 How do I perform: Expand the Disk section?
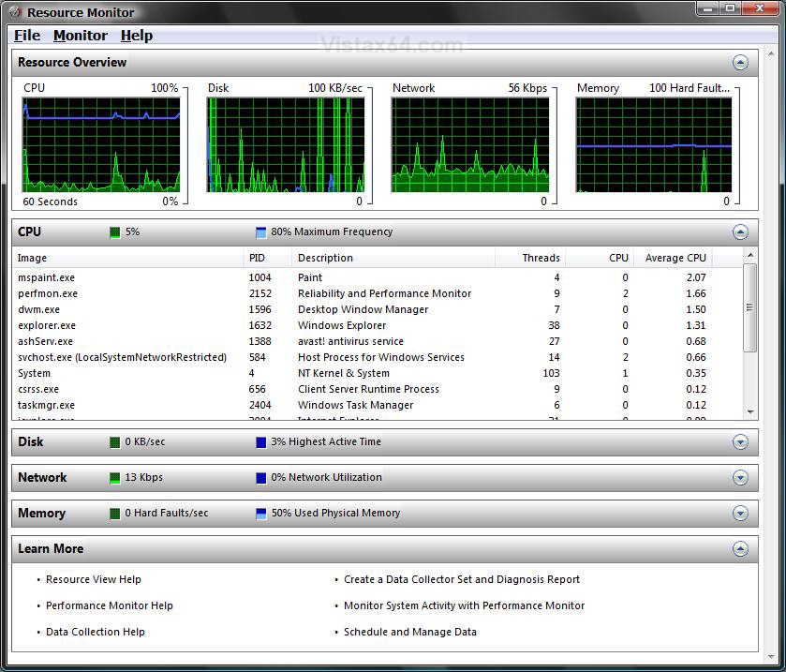click(x=740, y=441)
